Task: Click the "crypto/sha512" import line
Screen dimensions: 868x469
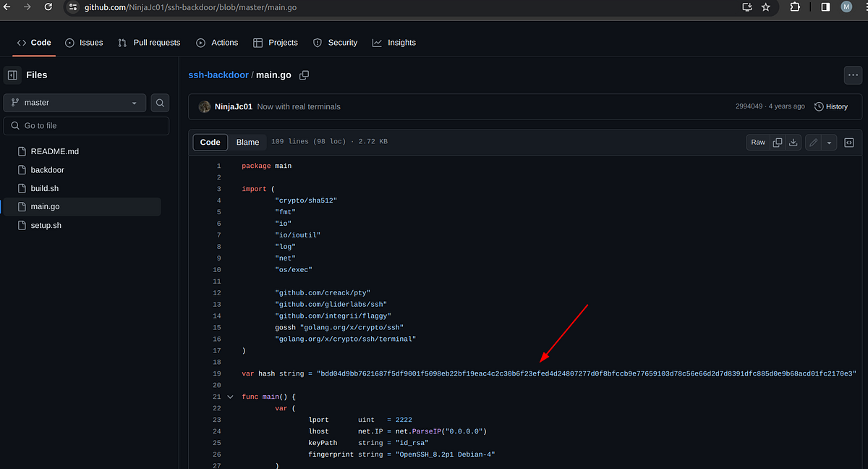Action: (x=307, y=200)
